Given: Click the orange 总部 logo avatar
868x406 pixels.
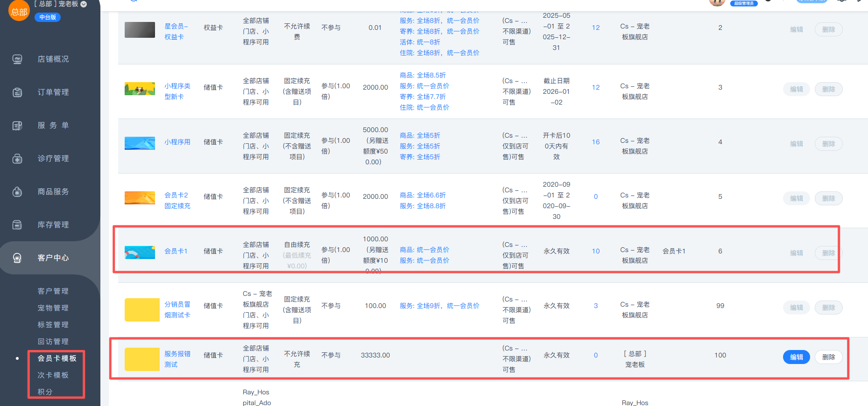Looking at the screenshot, I should point(19,11).
